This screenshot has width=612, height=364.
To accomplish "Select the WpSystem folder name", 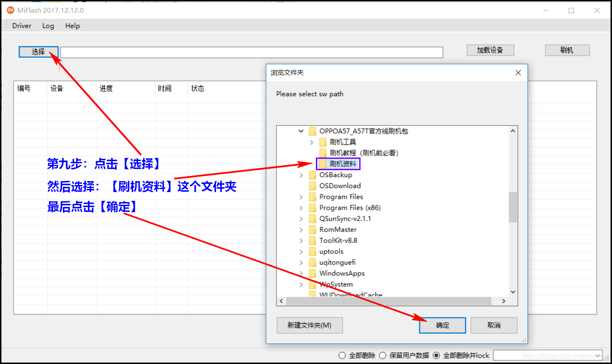I will pos(336,284).
